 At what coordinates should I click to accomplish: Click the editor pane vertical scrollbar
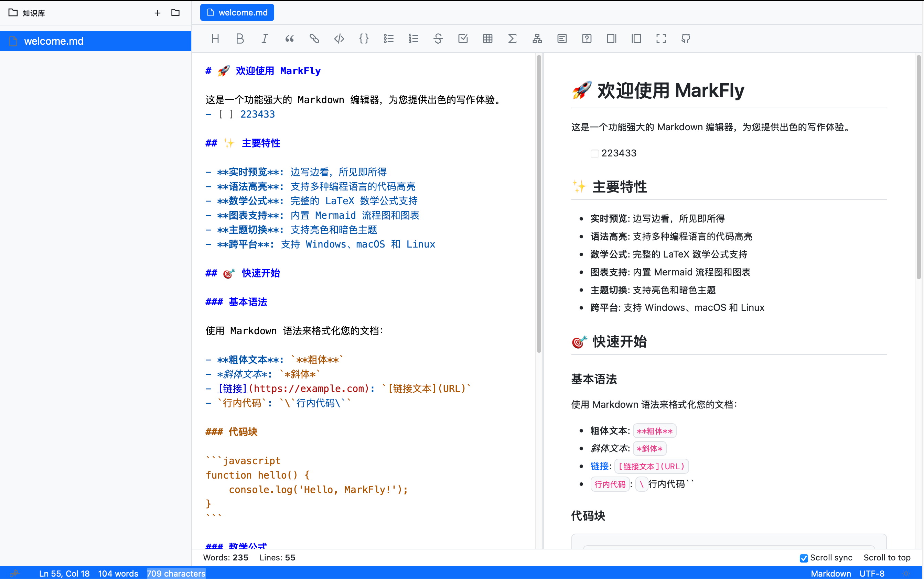coord(539,204)
